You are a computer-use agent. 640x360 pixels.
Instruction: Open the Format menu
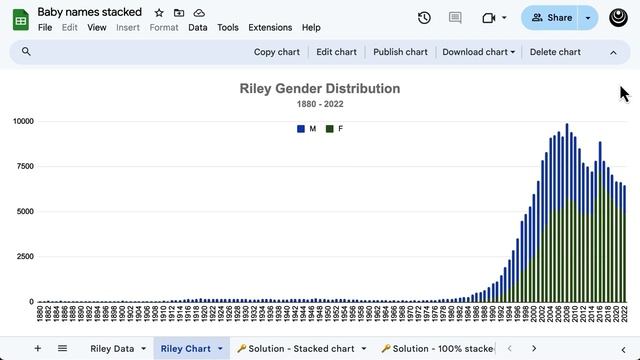tap(164, 27)
